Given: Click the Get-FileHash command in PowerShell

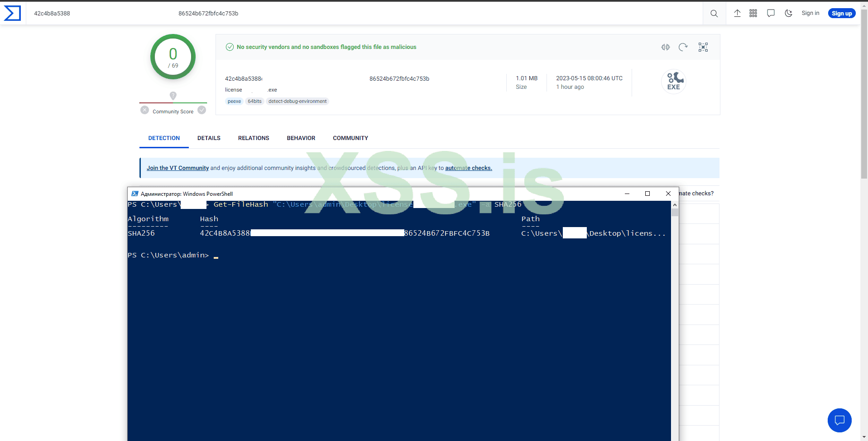Looking at the screenshot, I should (241, 205).
